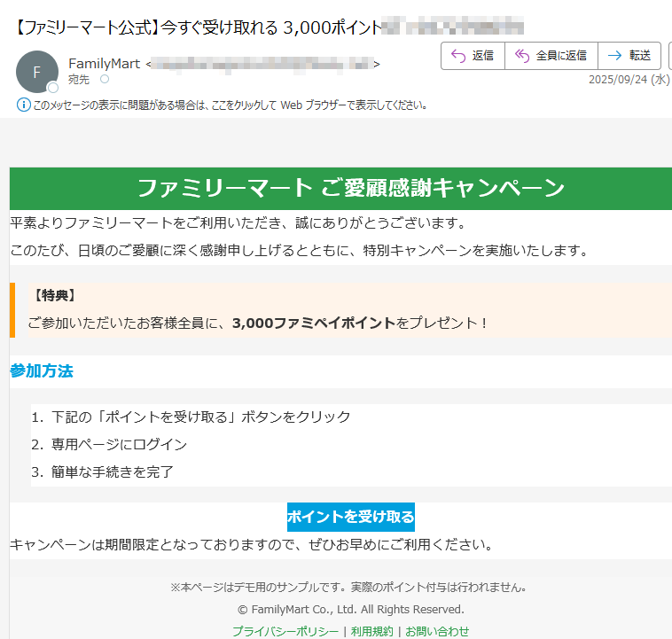Open the お問い合わせ link
Screen dimensions: 672x639
click(437, 631)
